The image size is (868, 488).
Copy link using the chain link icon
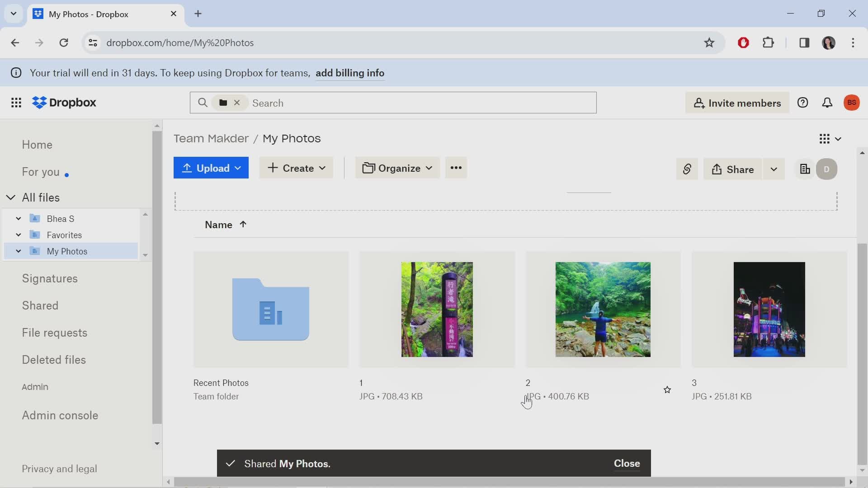click(687, 169)
